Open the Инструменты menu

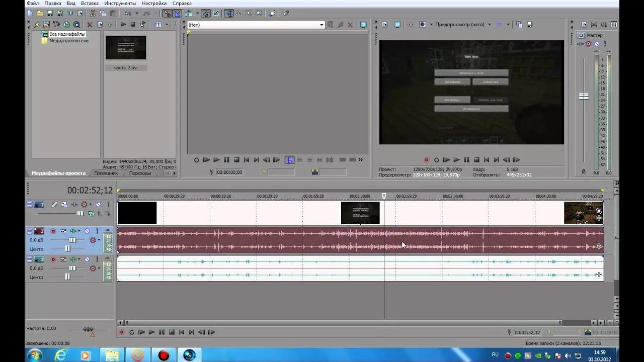click(x=120, y=3)
